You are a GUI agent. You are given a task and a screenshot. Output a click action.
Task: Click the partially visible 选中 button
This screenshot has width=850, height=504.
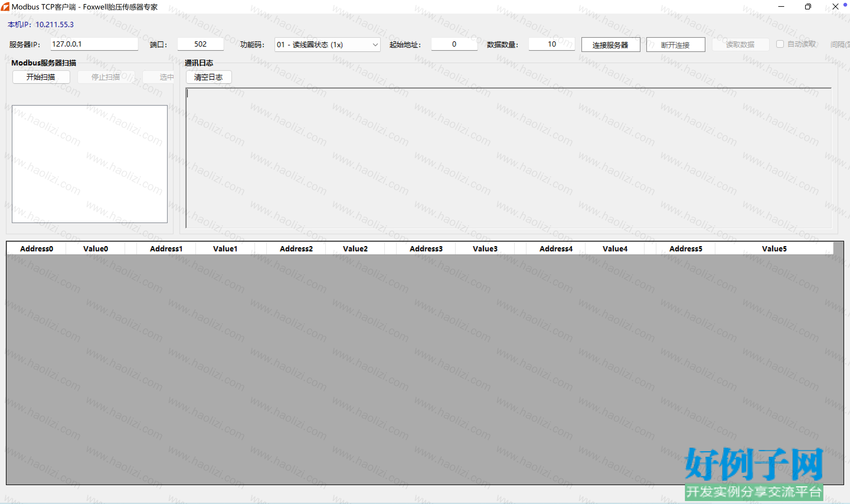(158, 77)
